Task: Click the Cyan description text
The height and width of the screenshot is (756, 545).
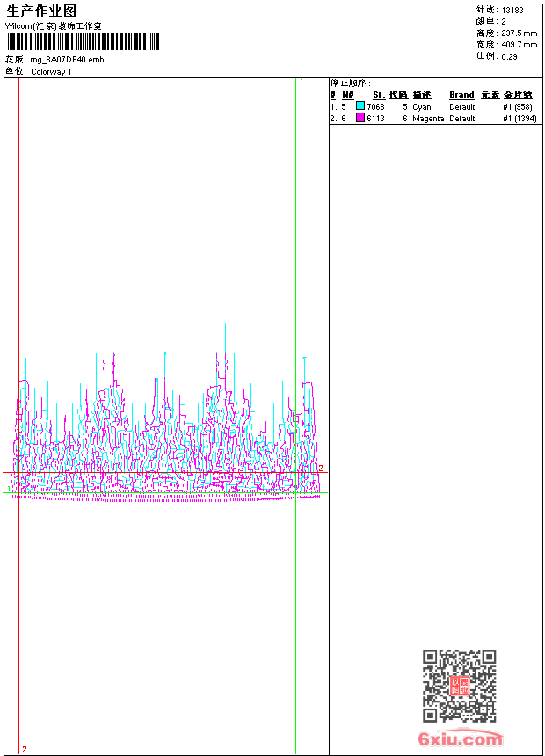Action: coord(422,107)
